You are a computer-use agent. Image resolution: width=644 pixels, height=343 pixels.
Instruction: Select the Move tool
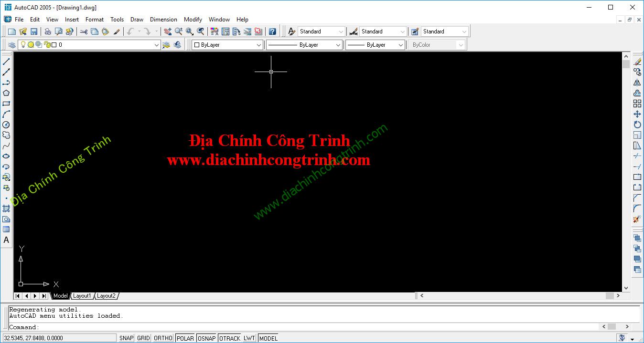tap(637, 114)
